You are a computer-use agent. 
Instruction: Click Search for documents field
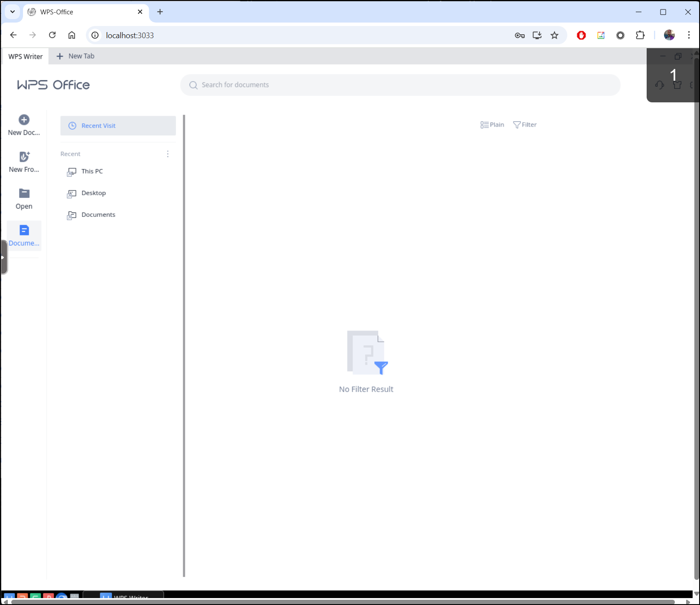pos(400,85)
